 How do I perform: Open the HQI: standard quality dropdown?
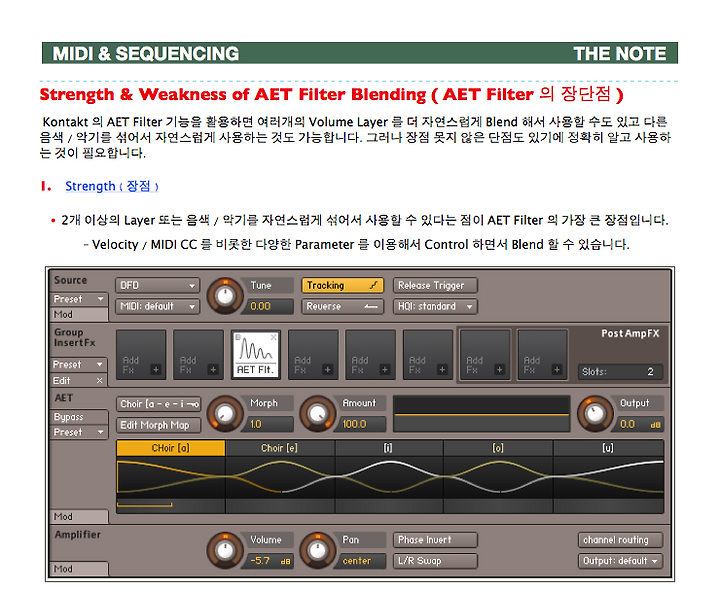[x=435, y=306]
